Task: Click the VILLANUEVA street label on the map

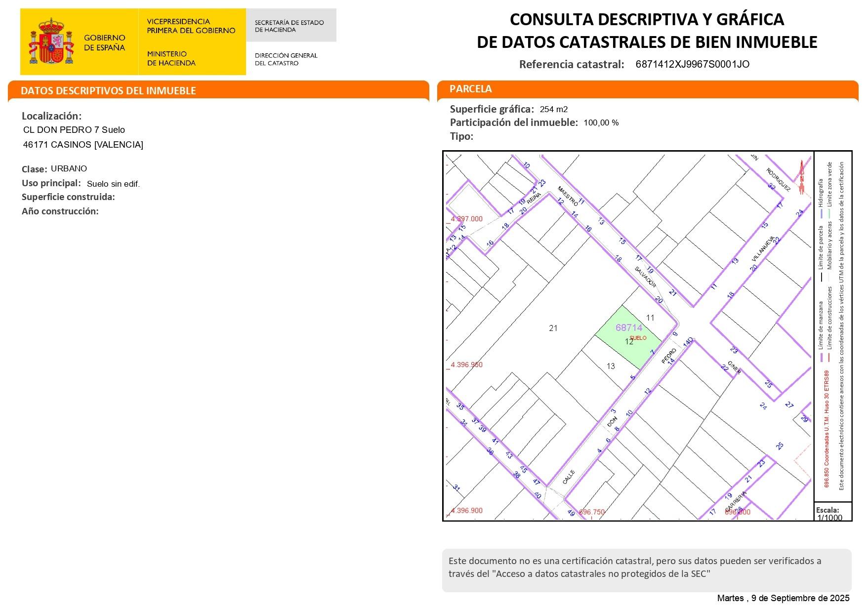Action: tap(762, 249)
